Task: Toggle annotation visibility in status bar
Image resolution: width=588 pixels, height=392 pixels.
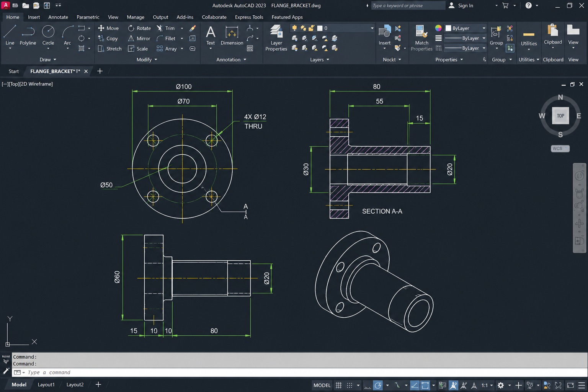Action: click(454, 385)
